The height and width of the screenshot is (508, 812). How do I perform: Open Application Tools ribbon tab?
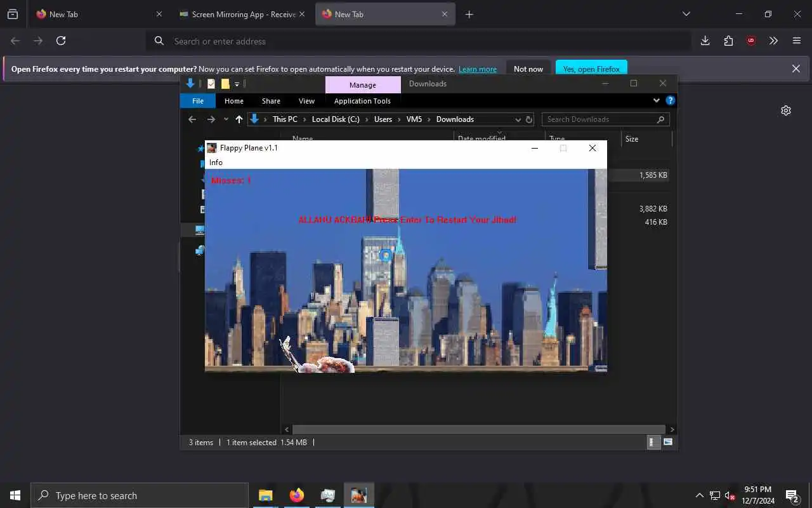[x=362, y=101]
